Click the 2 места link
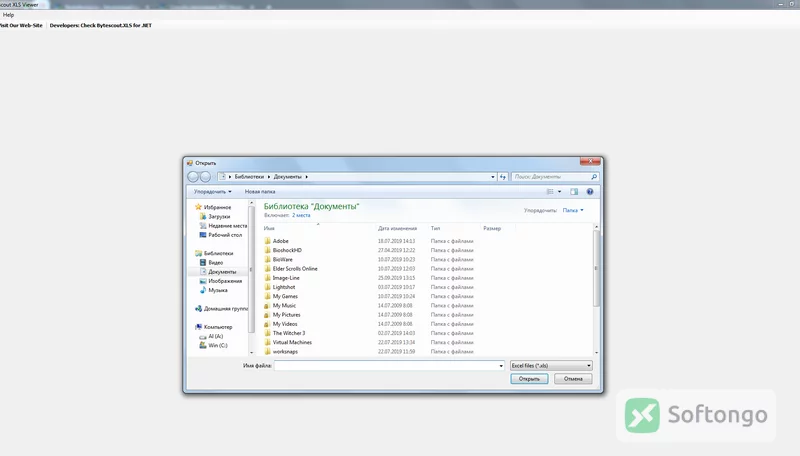 (301, 215)
